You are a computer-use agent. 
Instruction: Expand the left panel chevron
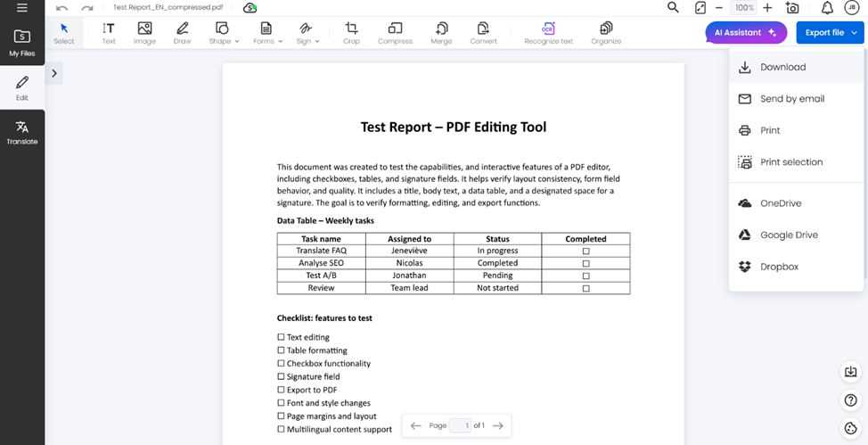[53, 73]
